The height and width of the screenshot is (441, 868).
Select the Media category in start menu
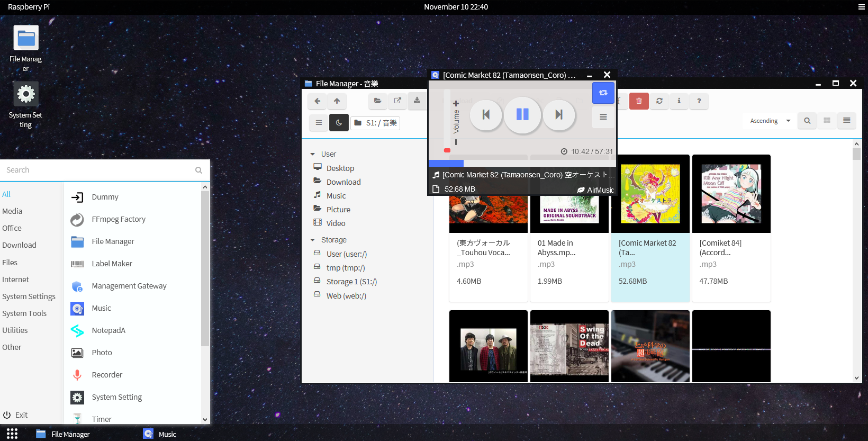pyautogui.click(x=12, y=211)
